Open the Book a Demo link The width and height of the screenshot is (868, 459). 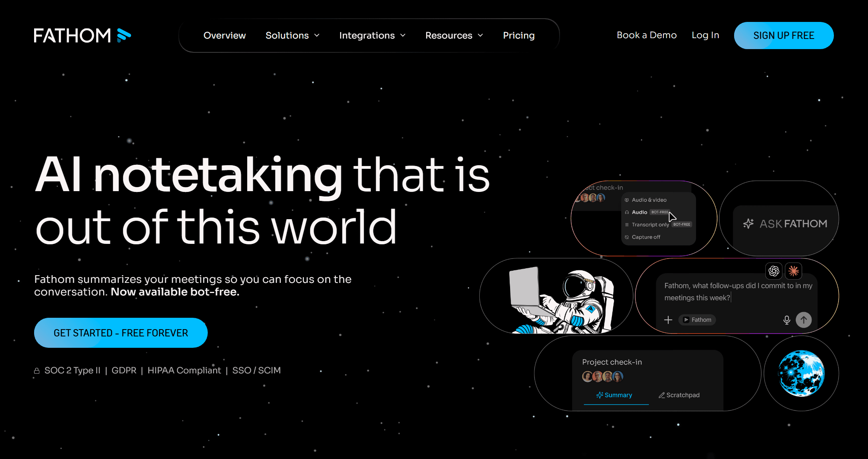tap(646, 35)
